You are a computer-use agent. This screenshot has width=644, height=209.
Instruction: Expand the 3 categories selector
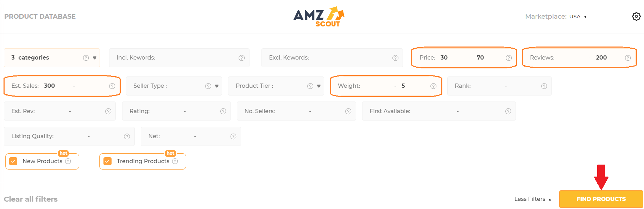coord(95,57)
